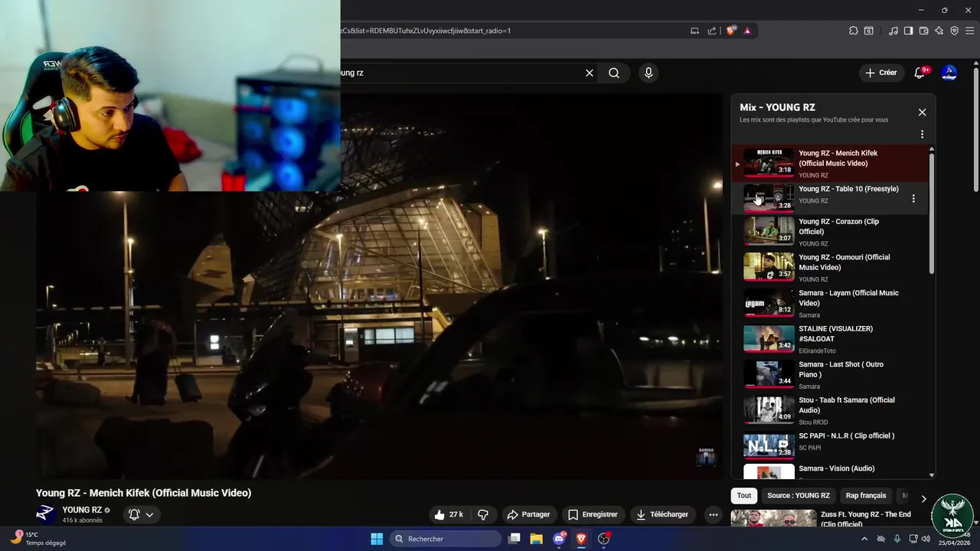Open options for Table 10 (Freestyle) row
This screenshot has height=551, width=980.
(x=913, y=199)
